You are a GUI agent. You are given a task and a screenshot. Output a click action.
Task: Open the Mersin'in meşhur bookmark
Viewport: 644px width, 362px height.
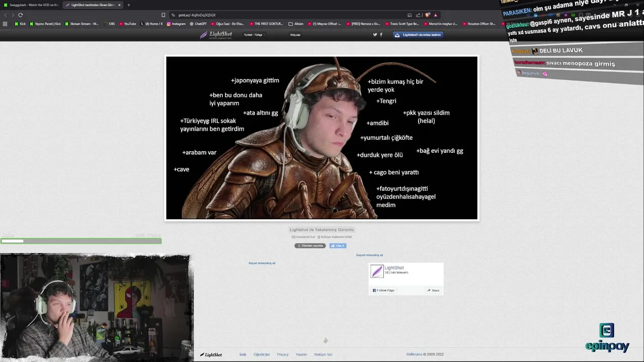440,24
